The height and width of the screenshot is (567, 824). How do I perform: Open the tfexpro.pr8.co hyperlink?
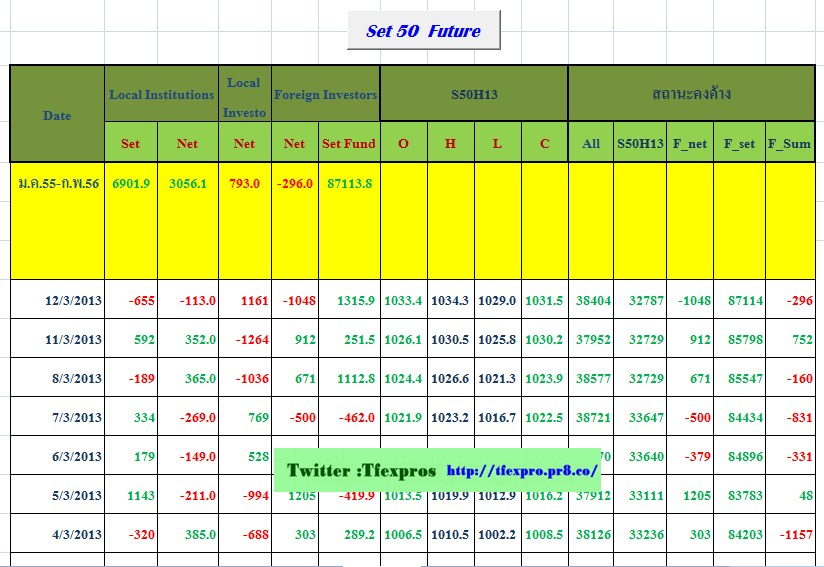(x=522, y=471)
